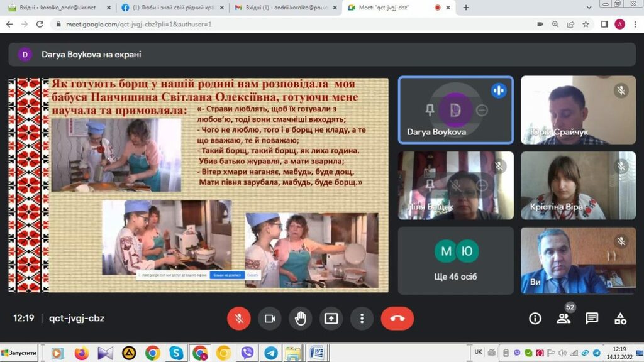Open the three-dot more options menu
This screenshot has height=362, width=644.
pyautogui.click(x=362, y=319)
